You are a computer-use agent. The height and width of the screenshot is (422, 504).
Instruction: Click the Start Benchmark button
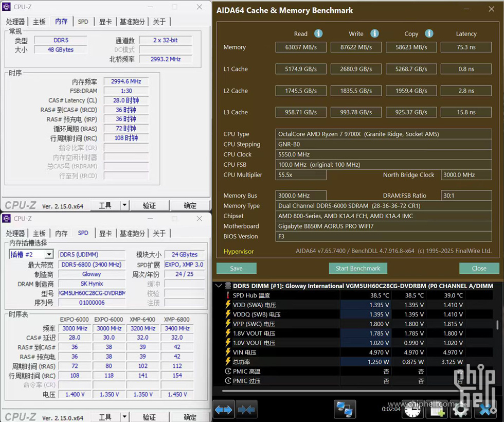click(x=358, y=268)
